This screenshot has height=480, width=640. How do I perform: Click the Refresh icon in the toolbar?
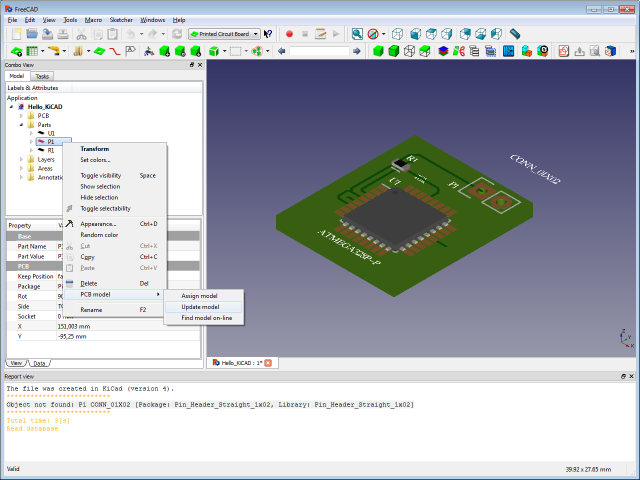point(177,34)
